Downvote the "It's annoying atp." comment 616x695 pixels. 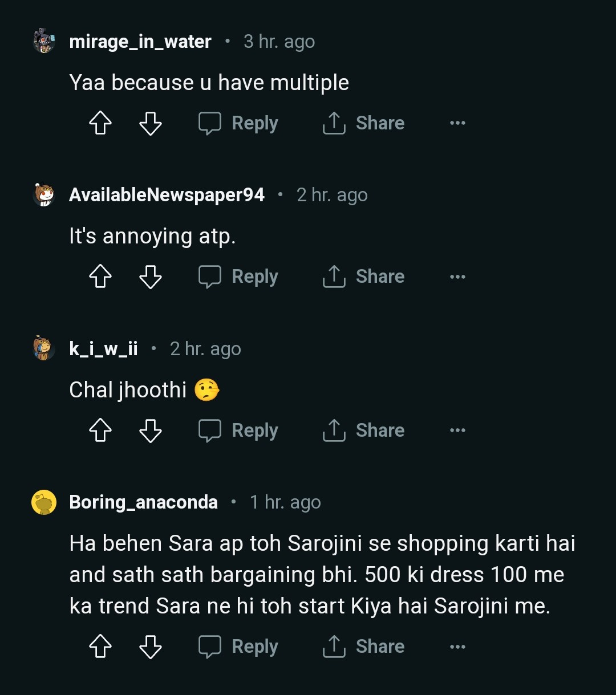[151, 277]
